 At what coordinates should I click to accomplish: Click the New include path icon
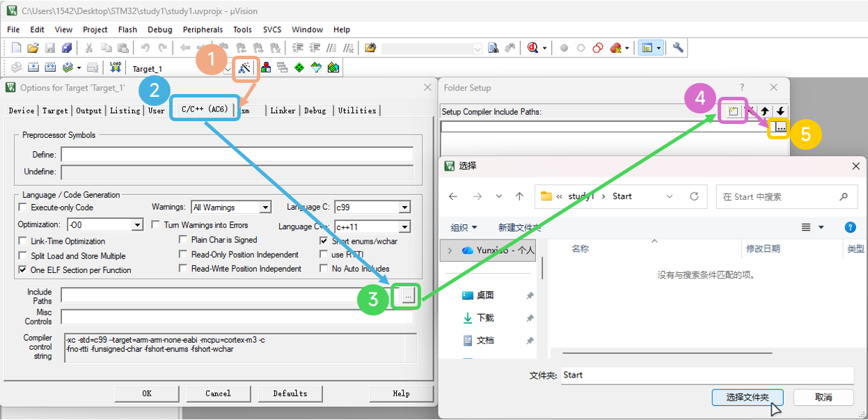pos(733,111)
